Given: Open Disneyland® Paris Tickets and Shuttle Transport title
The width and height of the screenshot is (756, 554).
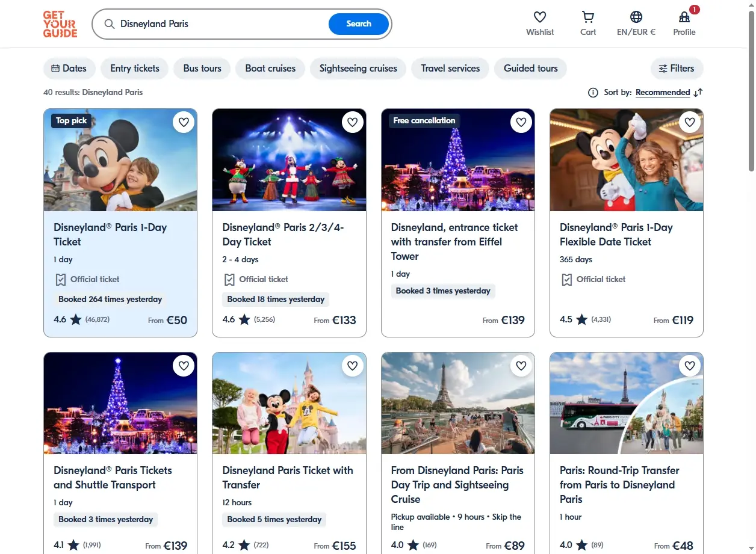Looking at the screenshot, I should pos(113,478).
